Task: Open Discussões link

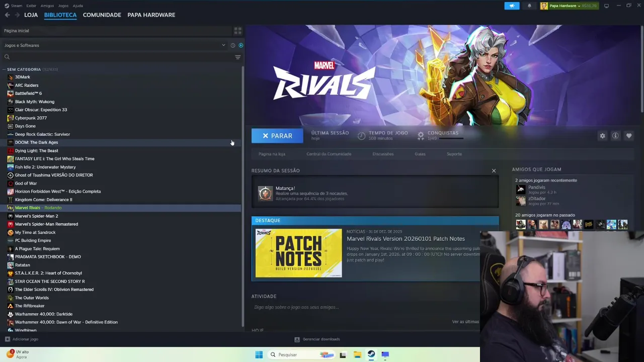Action: click(383, 154)
